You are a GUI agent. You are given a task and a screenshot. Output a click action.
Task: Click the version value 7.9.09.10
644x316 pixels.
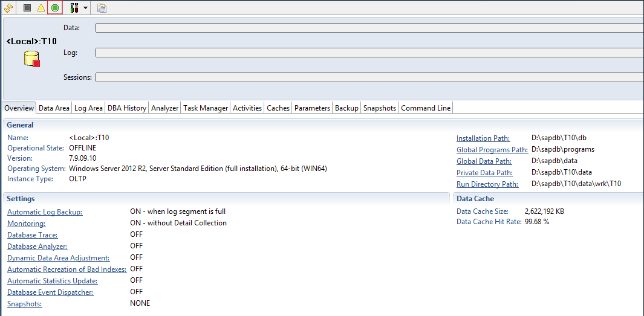[83, 158]
